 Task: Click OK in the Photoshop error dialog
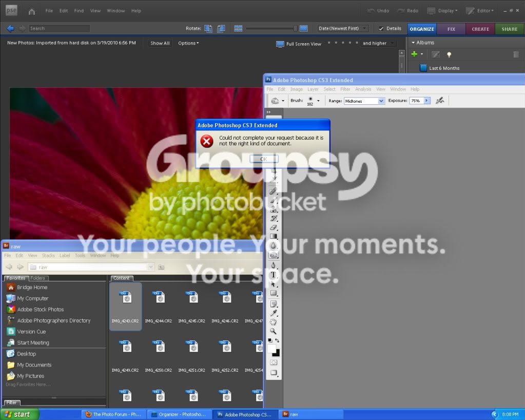tap(263, 159)
